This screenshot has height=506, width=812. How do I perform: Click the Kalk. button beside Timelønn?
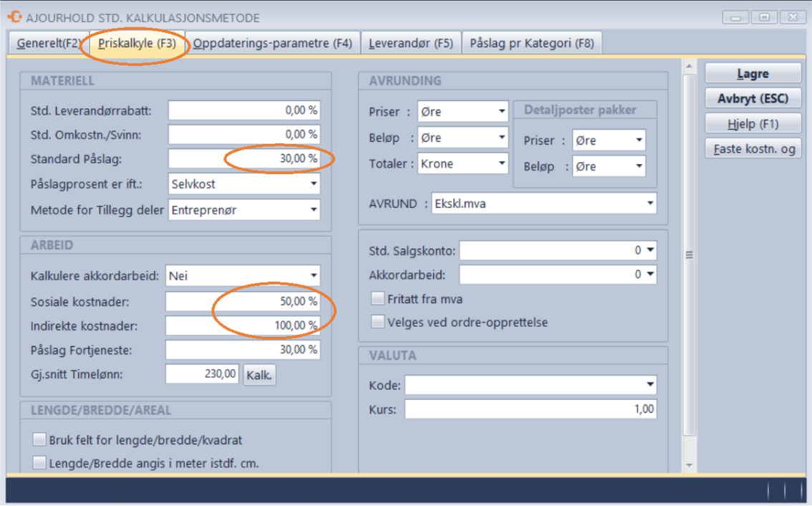pos(259,374)
